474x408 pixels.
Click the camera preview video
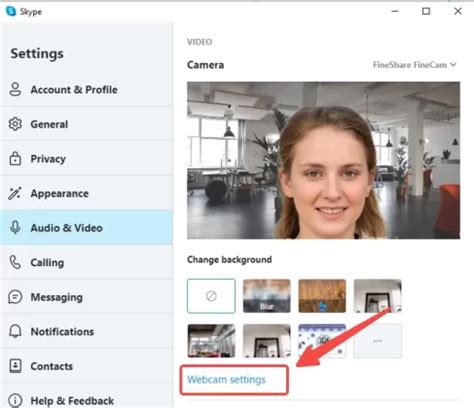(x=323, y=160)
